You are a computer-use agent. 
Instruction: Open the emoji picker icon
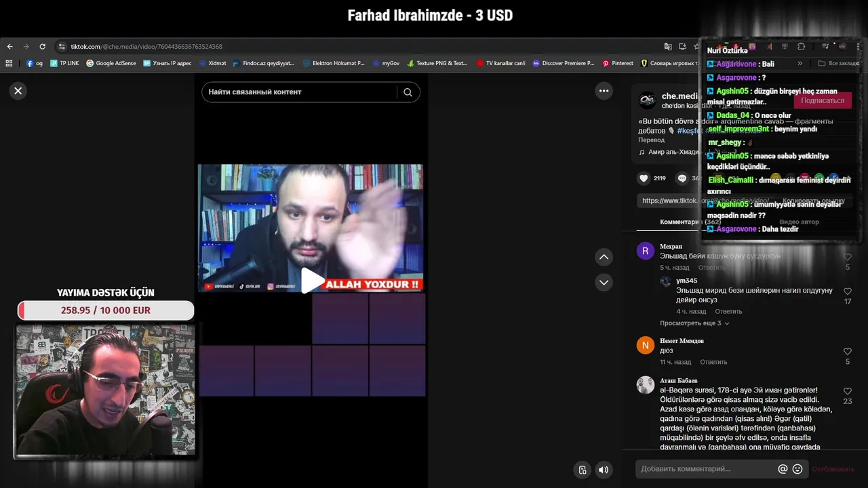point(797,469)
